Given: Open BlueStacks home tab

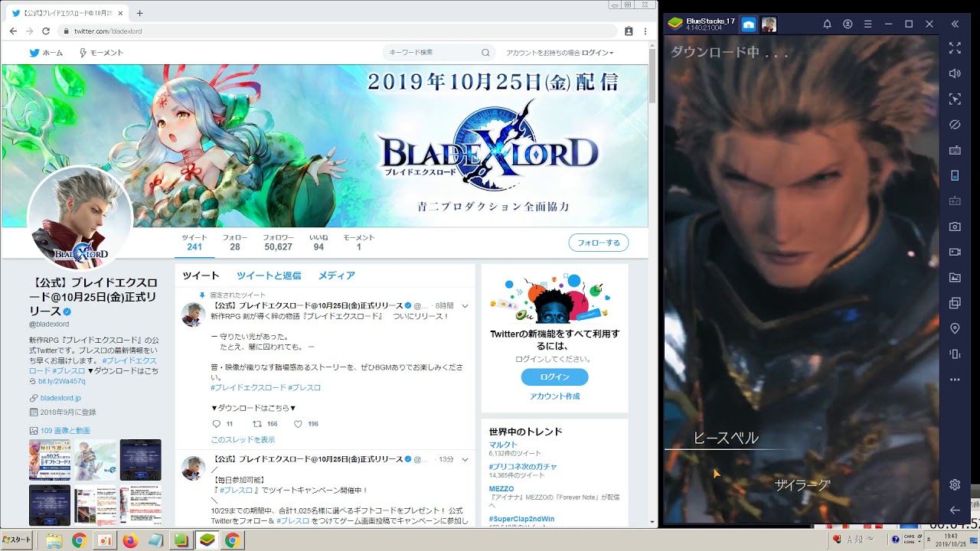Looking at the screenshot, I should click(x=748, y=24).
